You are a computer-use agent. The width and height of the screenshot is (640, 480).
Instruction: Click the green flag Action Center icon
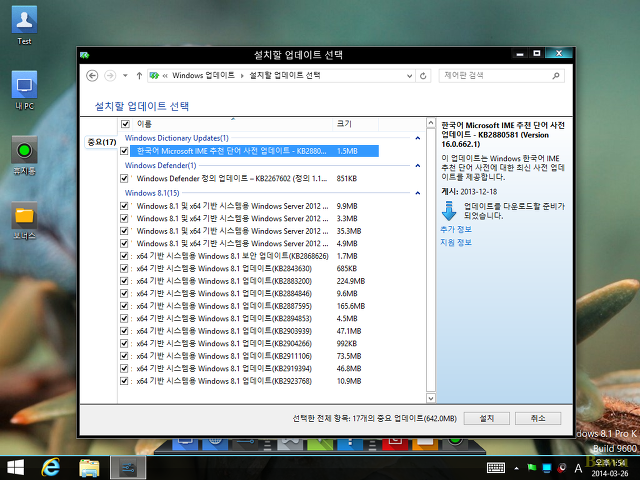(x=531, y=468)
